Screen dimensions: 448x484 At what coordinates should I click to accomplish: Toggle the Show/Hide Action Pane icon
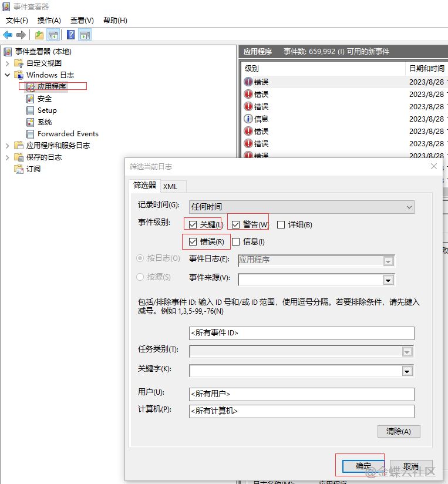tap(85, 35)
